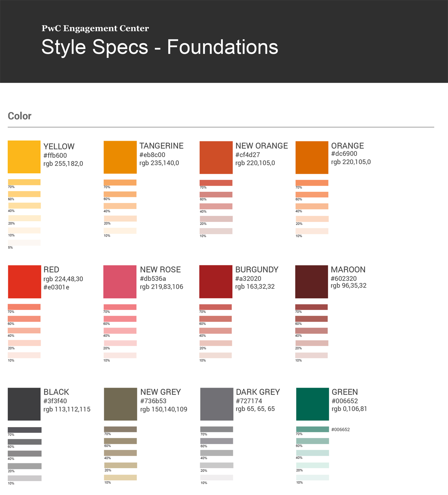Pick the large Black #3f3f40 swatch
This screenshot has height=495, width=448.
point(24,404)
